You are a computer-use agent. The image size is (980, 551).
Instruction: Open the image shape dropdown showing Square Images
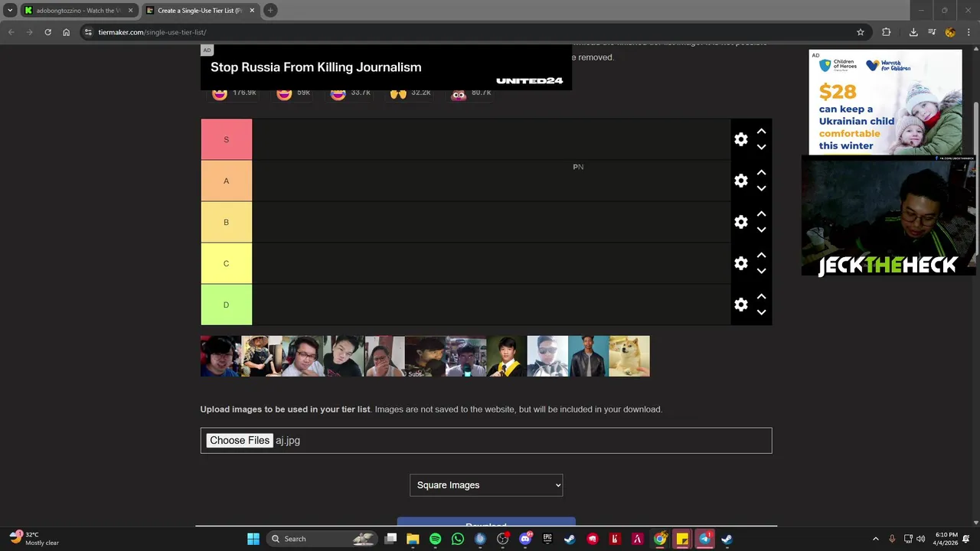coord(486,485)
